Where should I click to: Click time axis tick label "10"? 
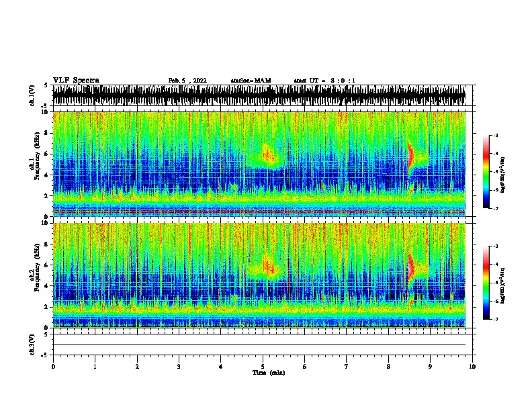coord(472,367)
